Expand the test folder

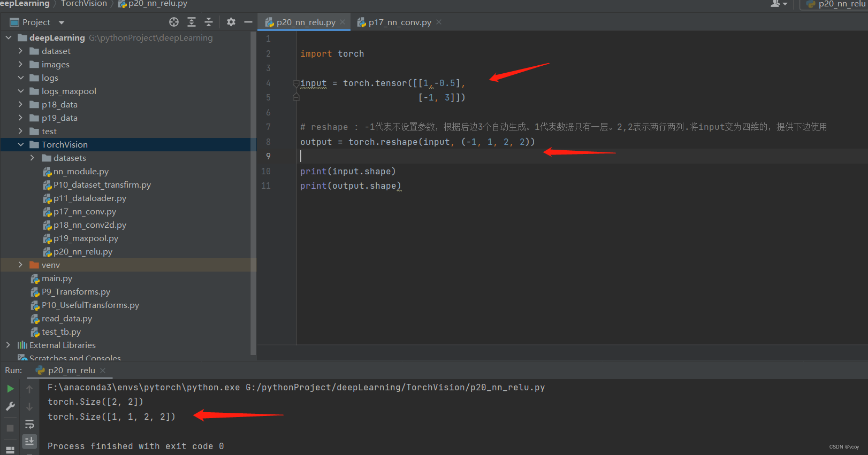(x=20, y=131)
